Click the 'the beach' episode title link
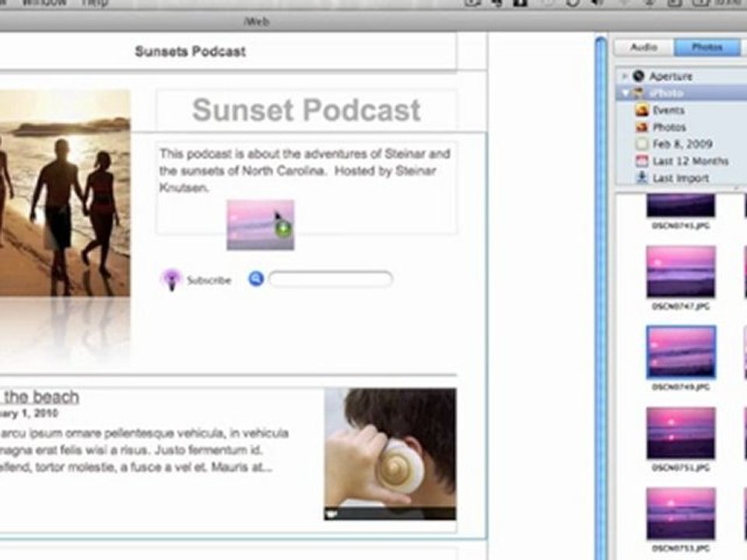This screenshot has width=747, height=560. (x=41, y=397)
